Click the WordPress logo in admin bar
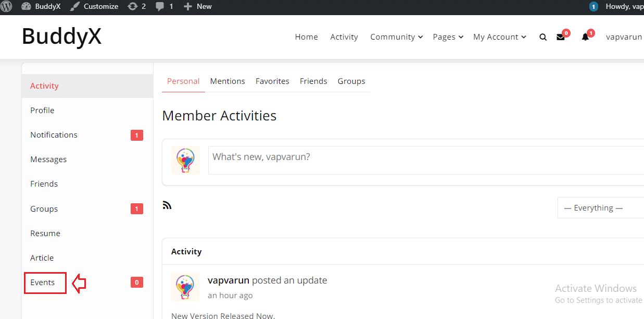The image size is (644, 319). (6, 7)
